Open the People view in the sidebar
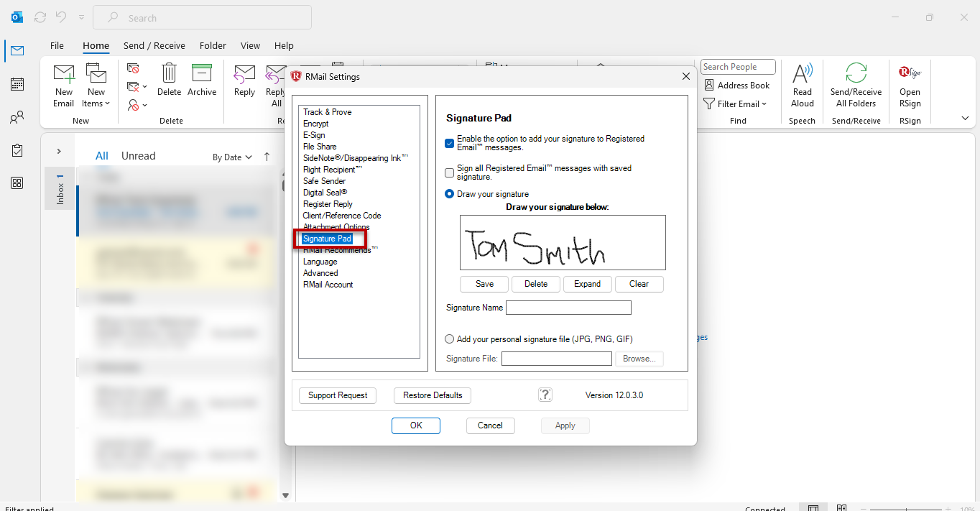This screenshot has height=511, width=980. [17, 117]
